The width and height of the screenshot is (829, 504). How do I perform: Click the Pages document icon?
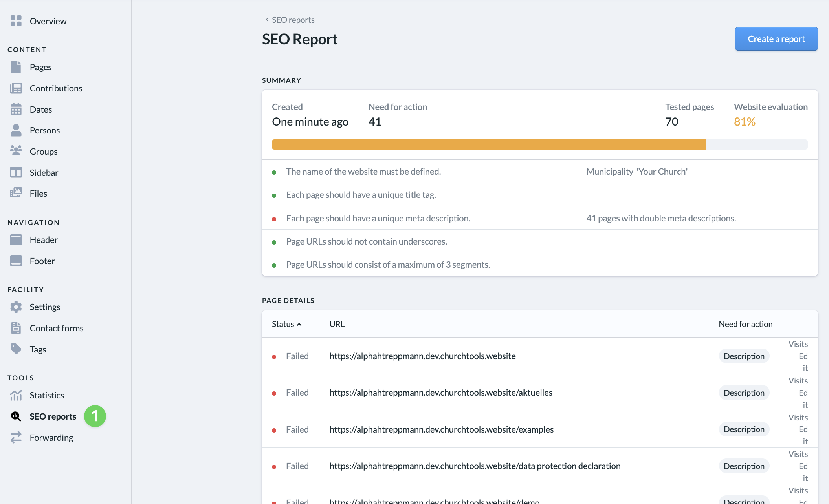[x=16, y=67]
